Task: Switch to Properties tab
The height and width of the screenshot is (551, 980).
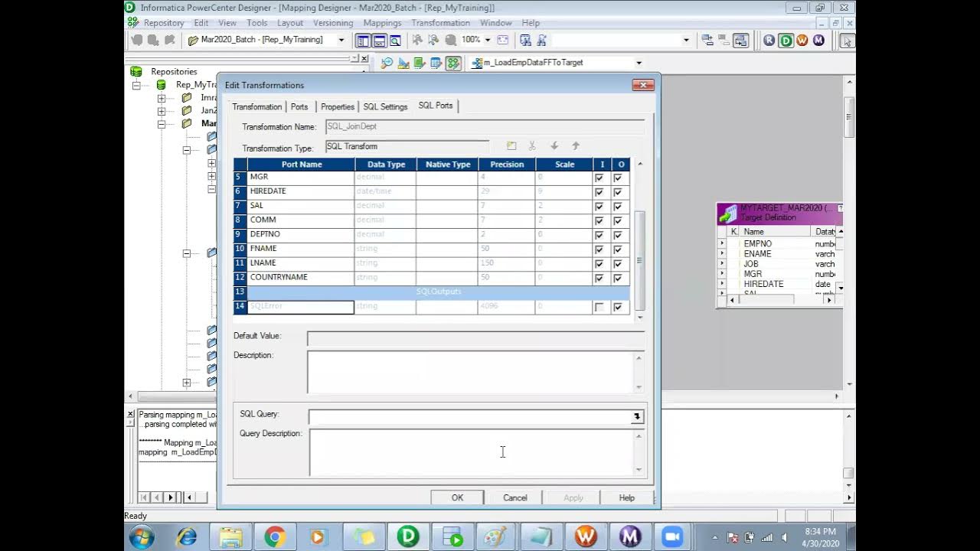Action: 338,107
